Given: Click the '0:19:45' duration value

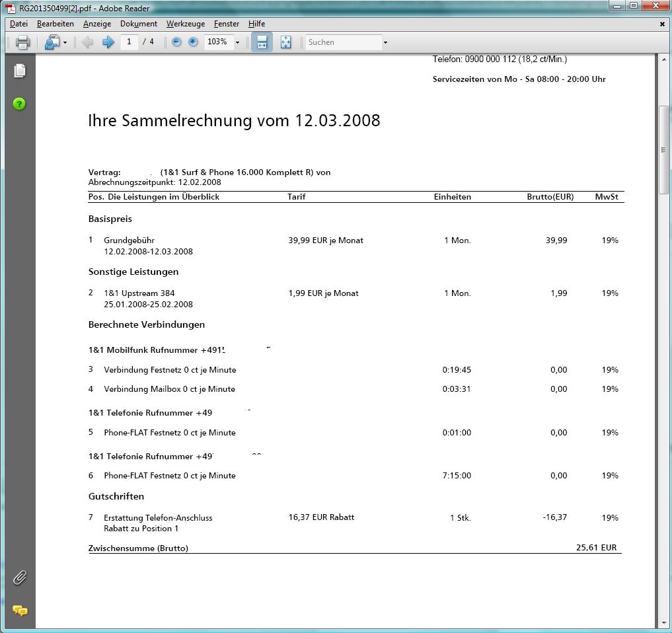Looking at the screenshot, I should (x=457, y=369).
